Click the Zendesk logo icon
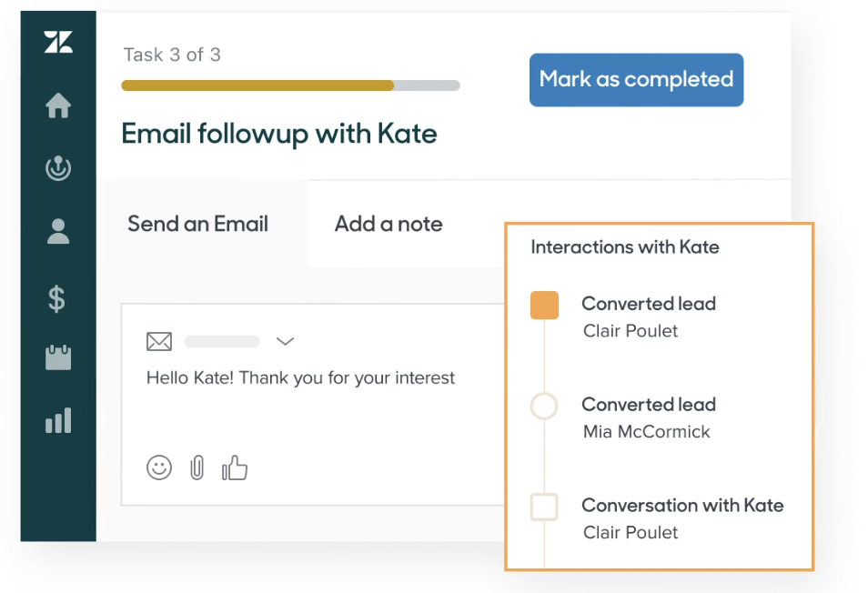Image resolution: width=868 pixels, height=593 pixels. (x=57, y=42)
